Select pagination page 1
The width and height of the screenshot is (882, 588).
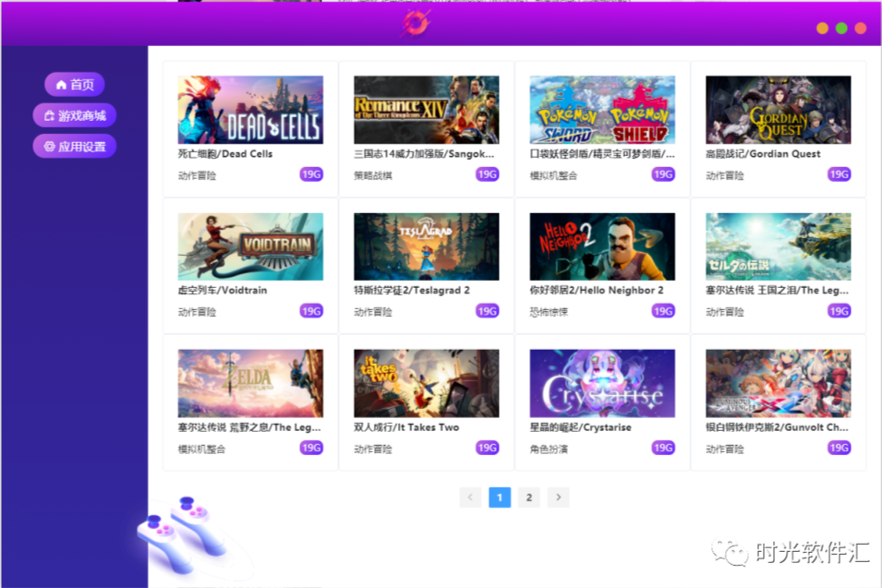[500, 498]
